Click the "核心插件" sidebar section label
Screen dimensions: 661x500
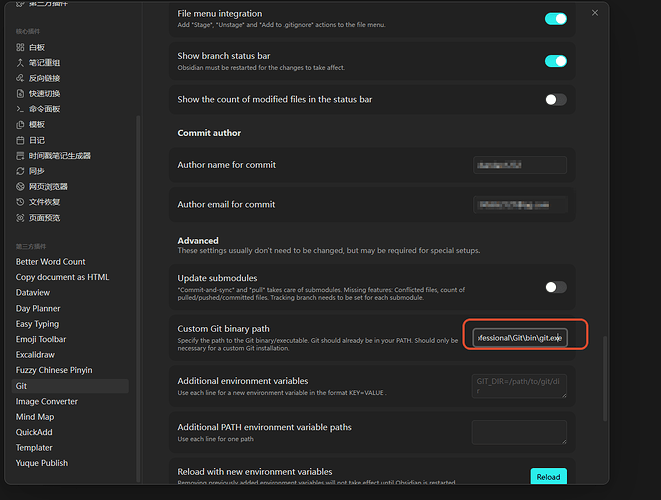coord(28,31)
